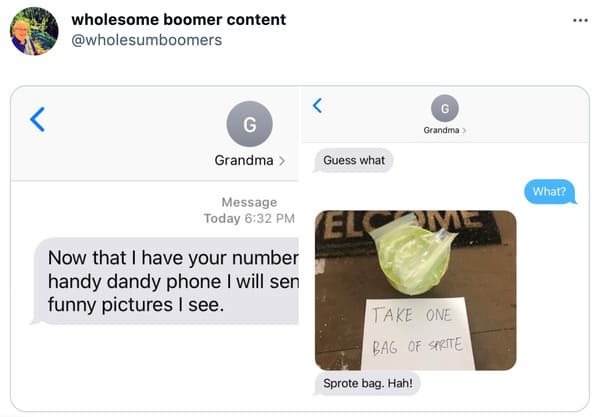Select the 'Now that I have your number' message
The image size is (599, 417).
coord(165,281)
